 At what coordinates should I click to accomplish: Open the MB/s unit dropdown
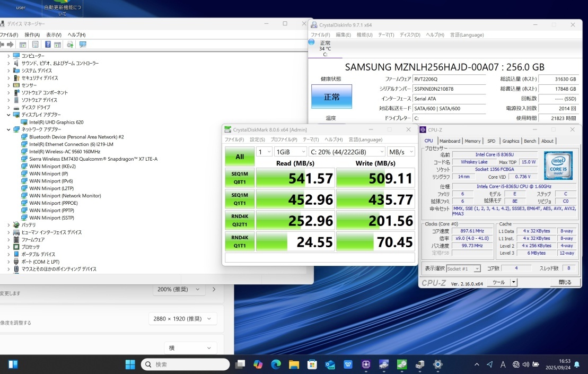(401, 152)
